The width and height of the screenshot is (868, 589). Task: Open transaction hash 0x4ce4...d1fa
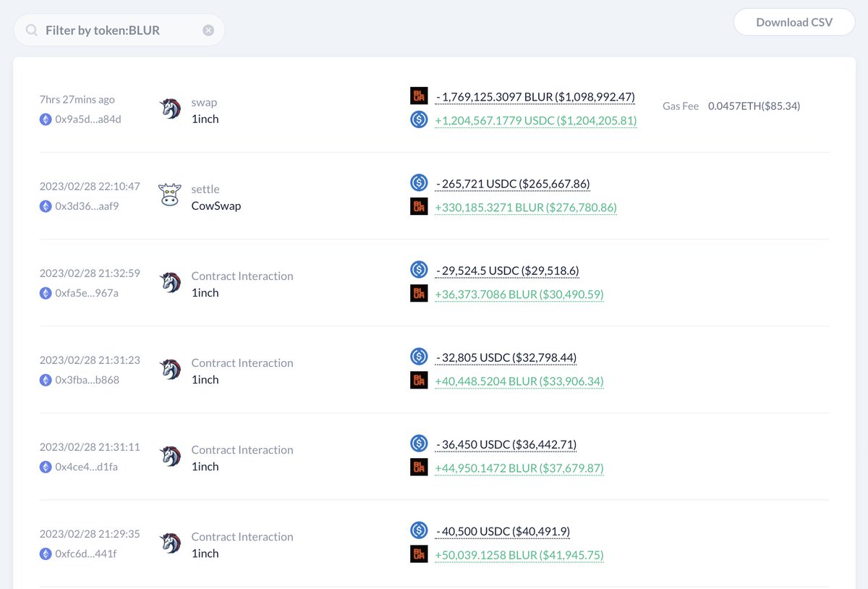pyautogui.click(x=87, y=466)
